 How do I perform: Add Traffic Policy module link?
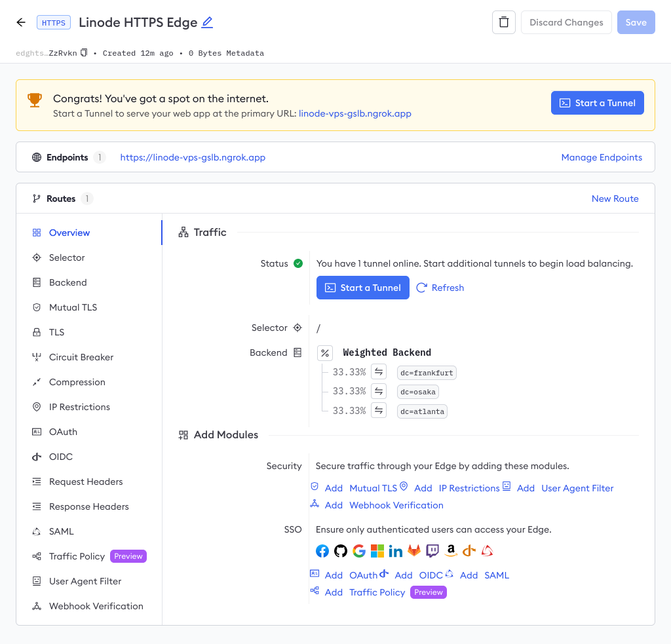(x=364, y=592)
